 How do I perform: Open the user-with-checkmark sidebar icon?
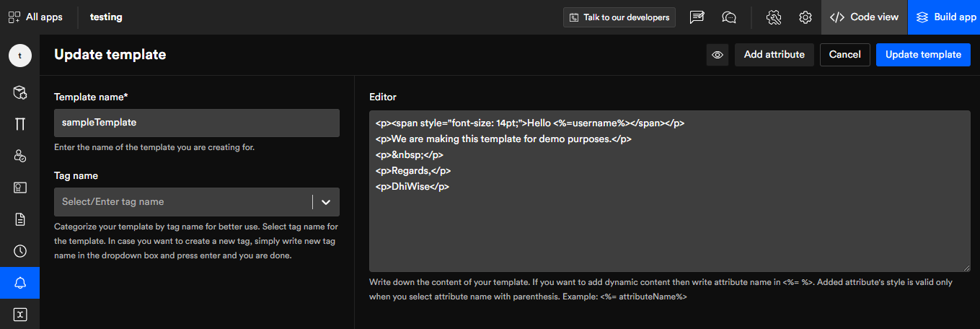[20, 156]
